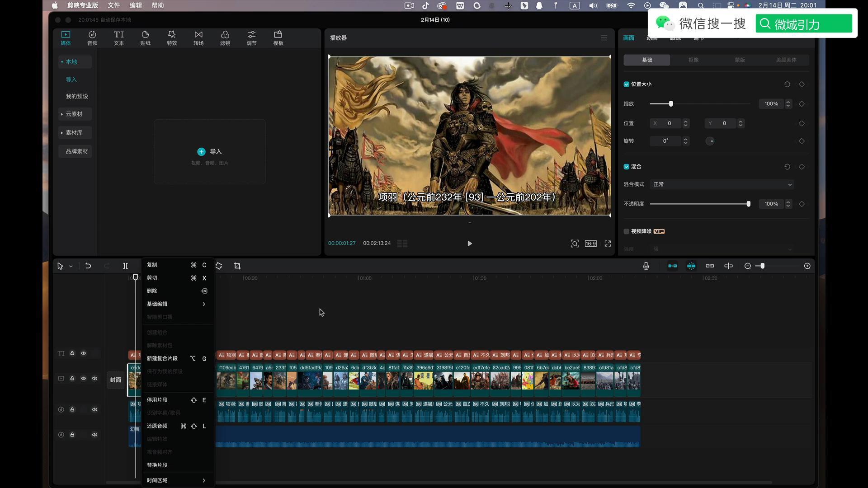
Task: Open the 16:9 aspect ratio selector
Action: tap(591, 244)
